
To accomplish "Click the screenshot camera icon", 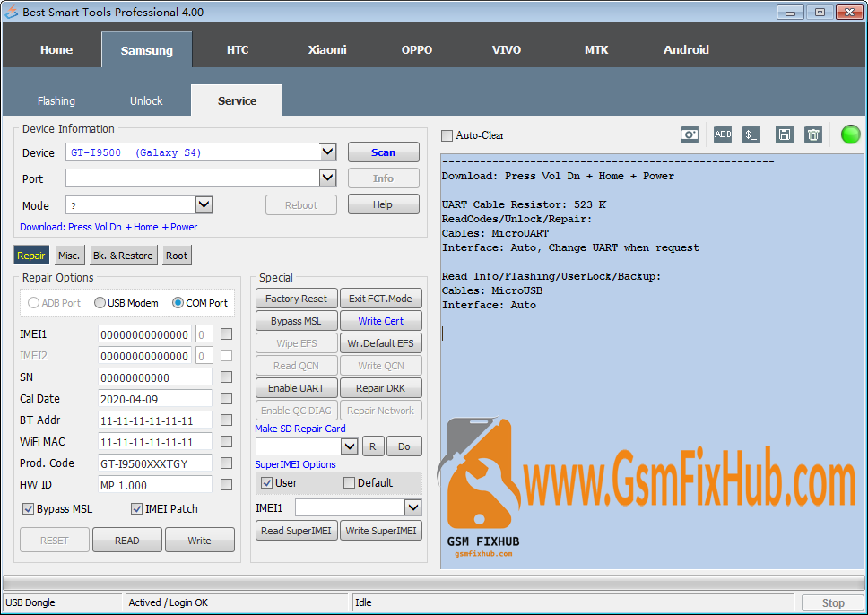I will 690,134.
